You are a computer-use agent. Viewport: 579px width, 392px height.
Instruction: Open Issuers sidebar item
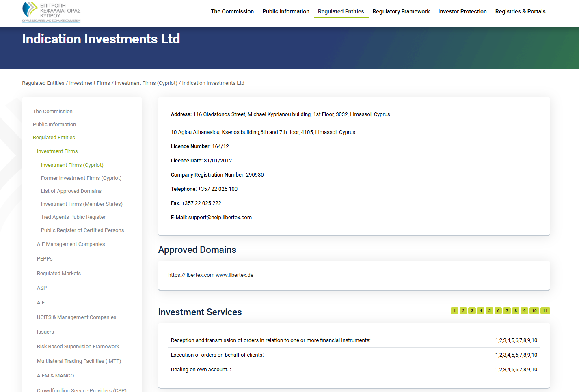(45, 332)
